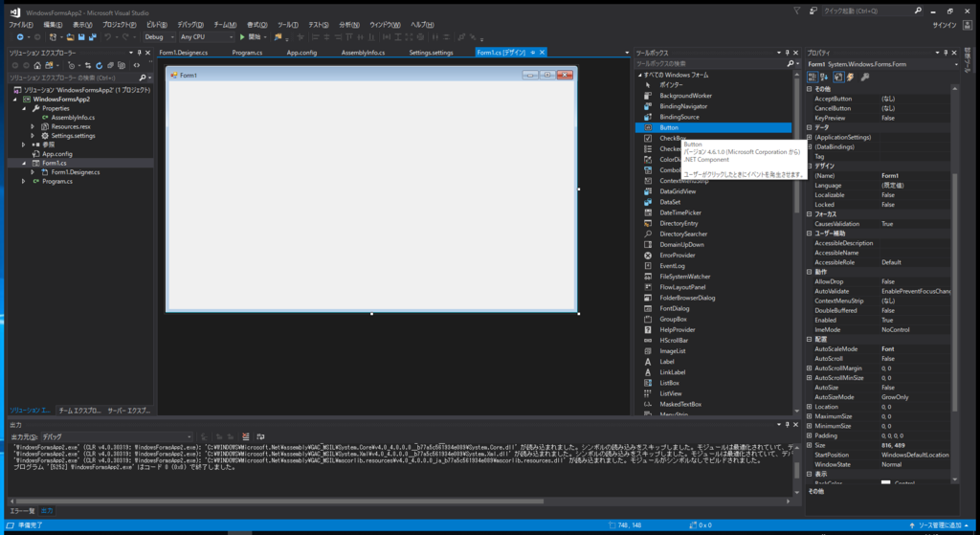
Task: Click サインイン sign-in link at top right
Action: [945, 25]
